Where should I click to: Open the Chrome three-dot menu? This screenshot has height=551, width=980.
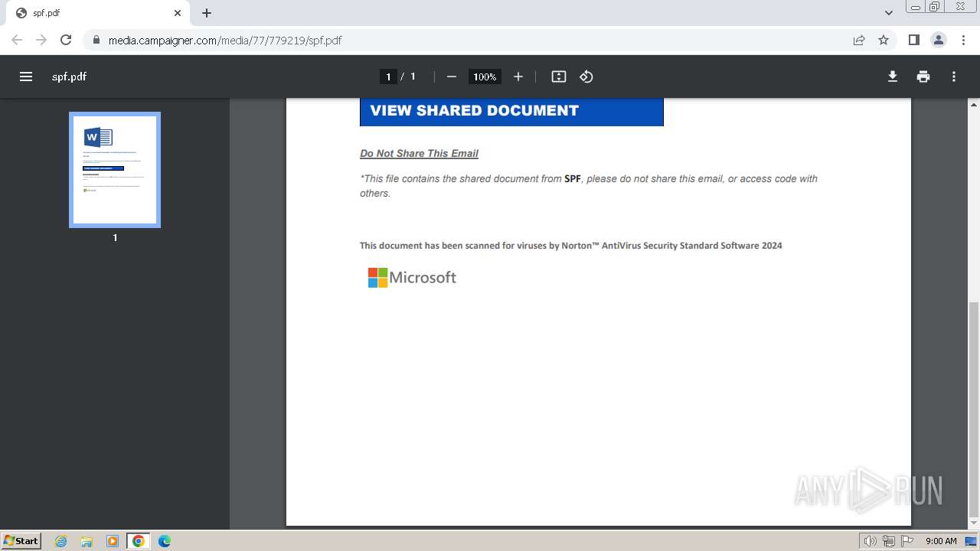tap(962, 40)
